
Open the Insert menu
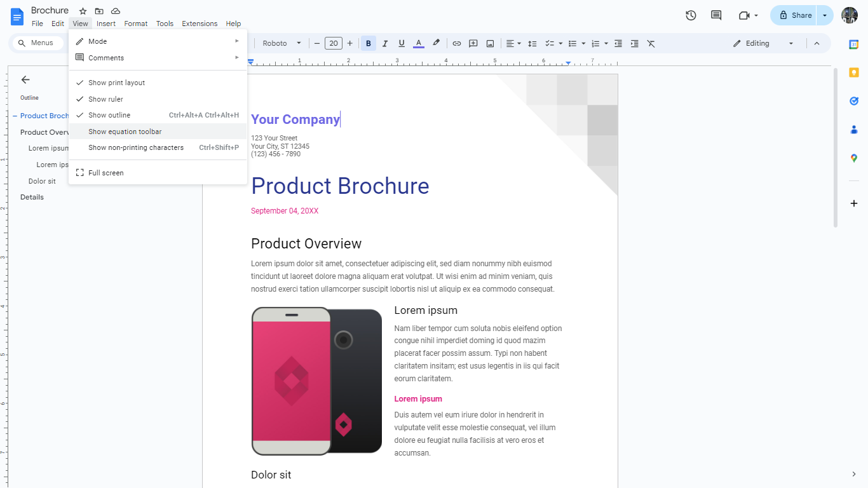106,24
